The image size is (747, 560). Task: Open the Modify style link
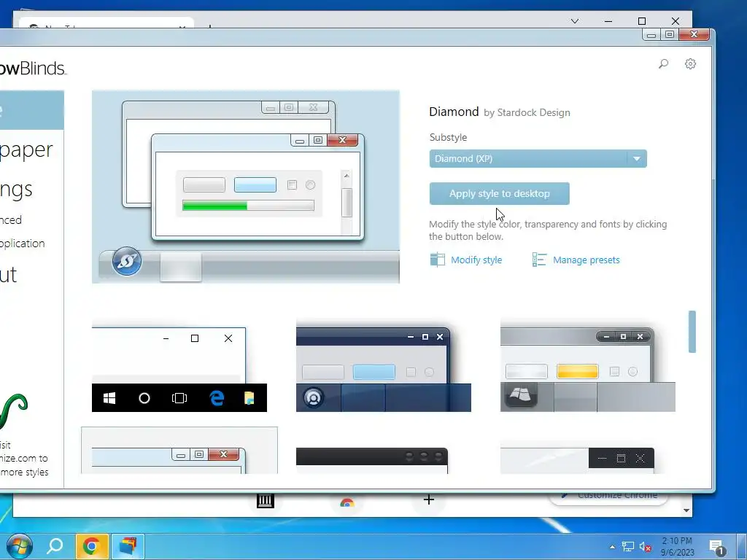click(x=476, y=260)
